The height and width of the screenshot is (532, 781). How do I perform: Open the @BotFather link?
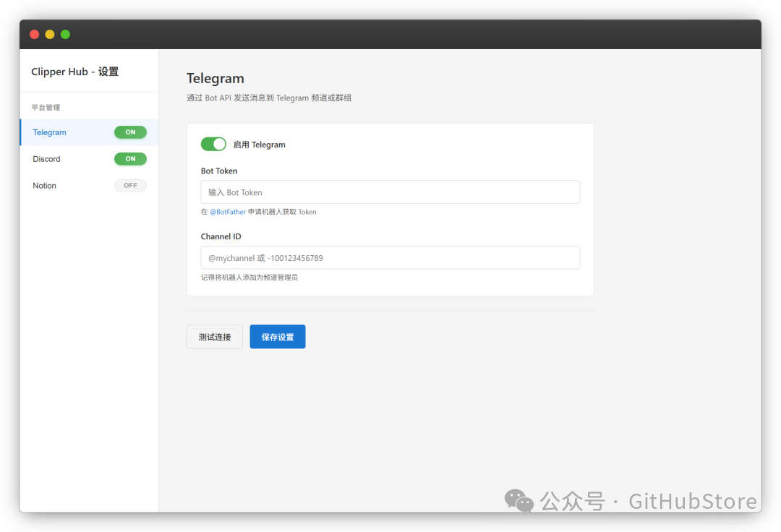tap(228, 212)
